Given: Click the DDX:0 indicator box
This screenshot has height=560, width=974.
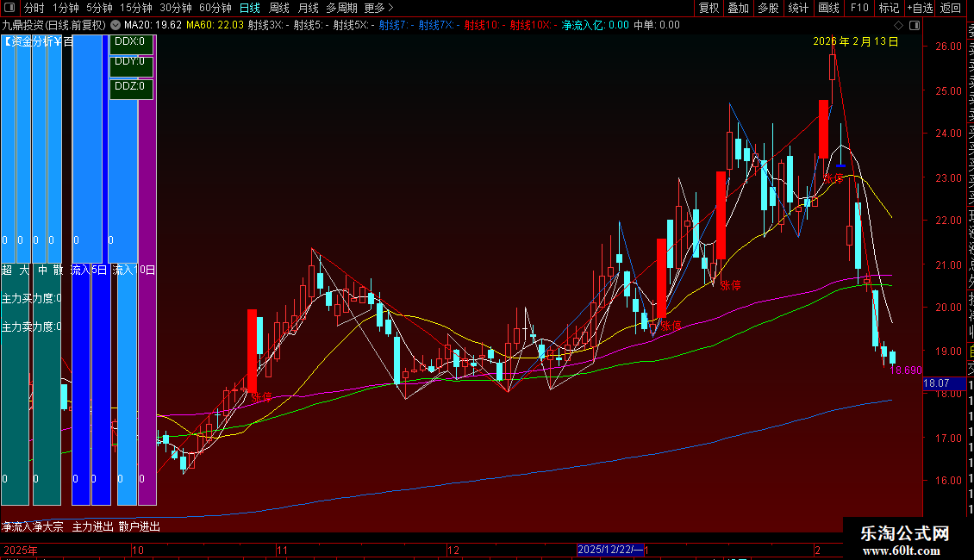Looking at the screenshot, I should click(131, 43).
